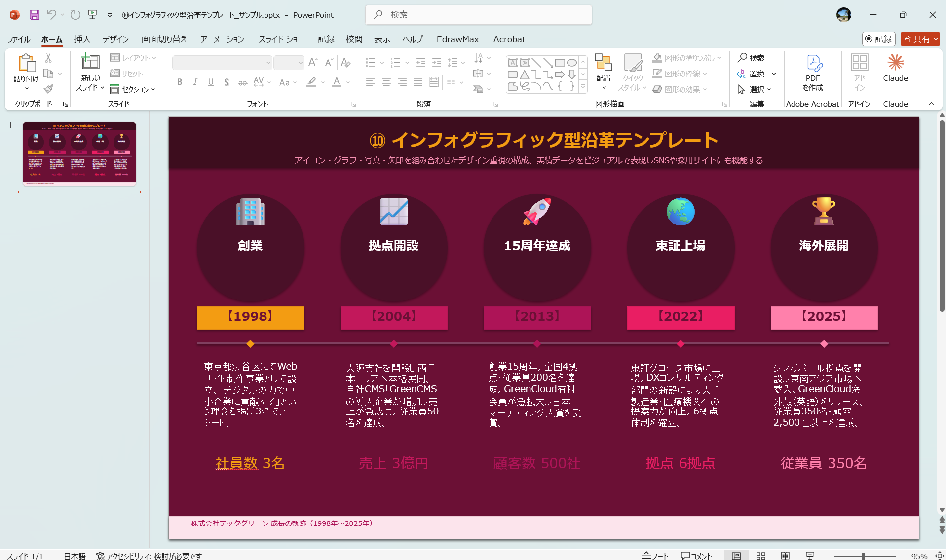Center align text

tap(386, 82)
